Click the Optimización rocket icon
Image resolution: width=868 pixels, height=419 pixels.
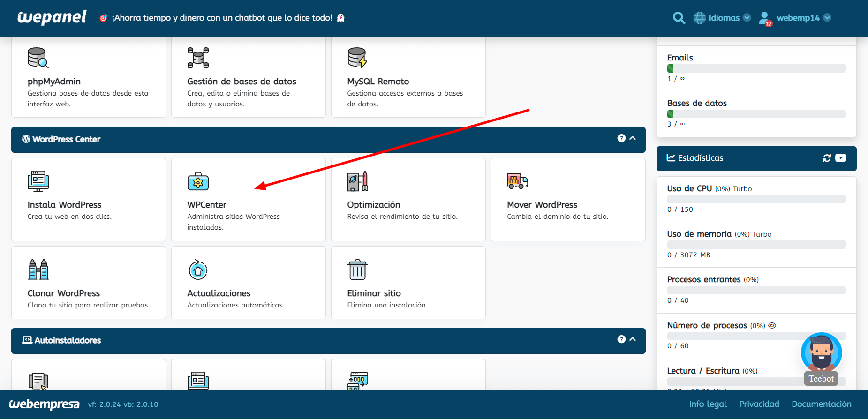coord(357,181)
